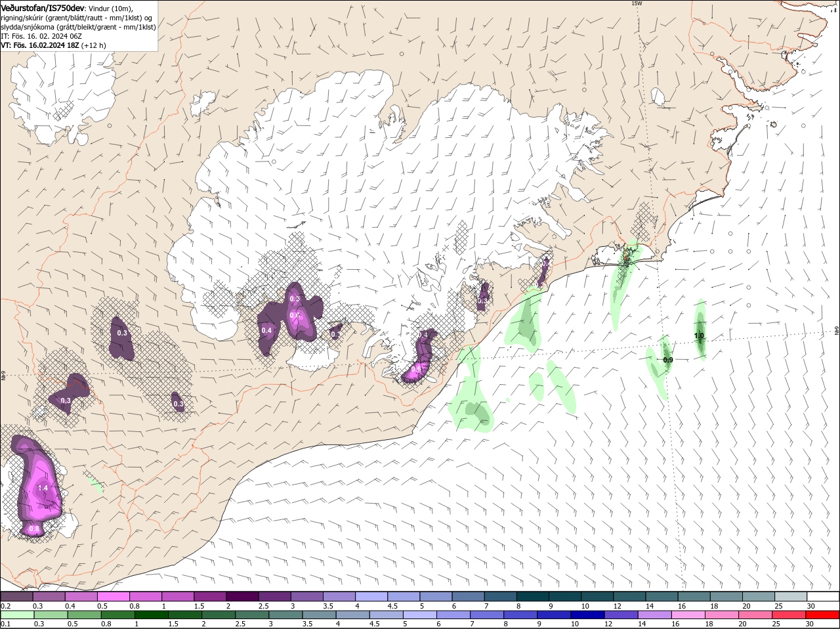Pick the grey 20–25 snow legend swatch
Viewport: 840px width, 629px height.
(758, 596)
